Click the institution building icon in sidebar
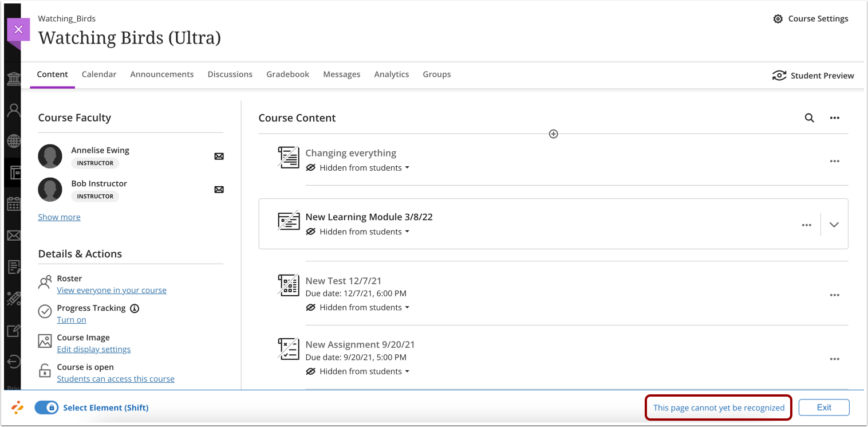The width and height of the screenshot is (868, 427). coord(14,79)
